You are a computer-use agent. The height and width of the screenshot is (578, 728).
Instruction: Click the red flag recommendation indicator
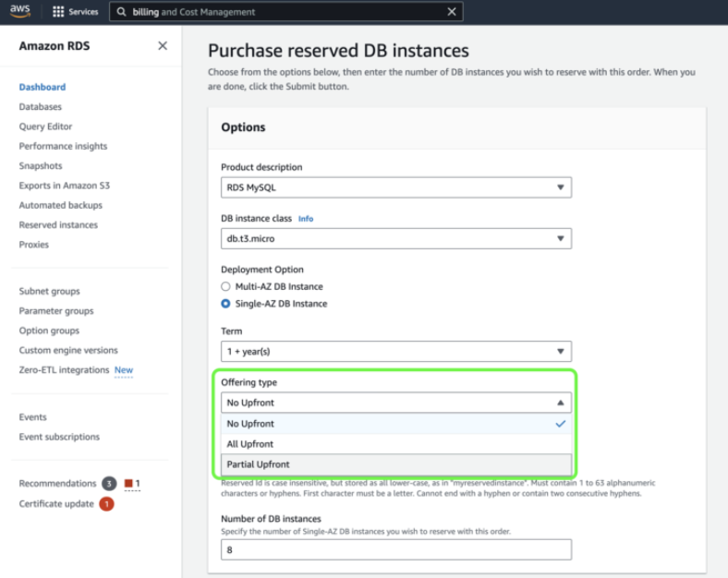click(128, 484)
